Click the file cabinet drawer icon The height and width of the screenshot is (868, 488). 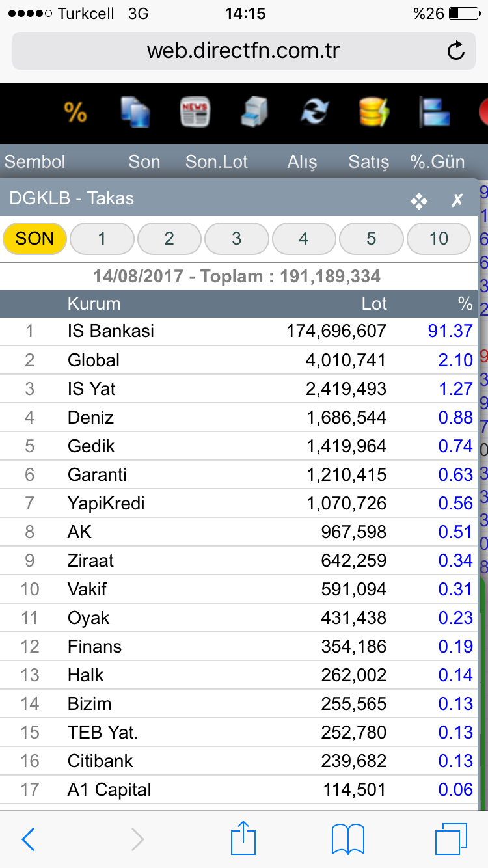pos(255,112)
